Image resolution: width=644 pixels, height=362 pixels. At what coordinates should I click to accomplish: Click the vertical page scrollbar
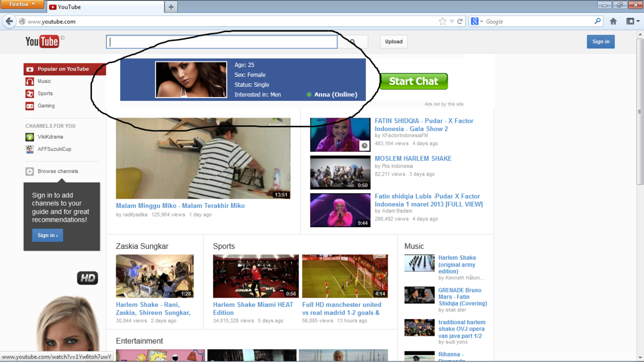point(640,112)
